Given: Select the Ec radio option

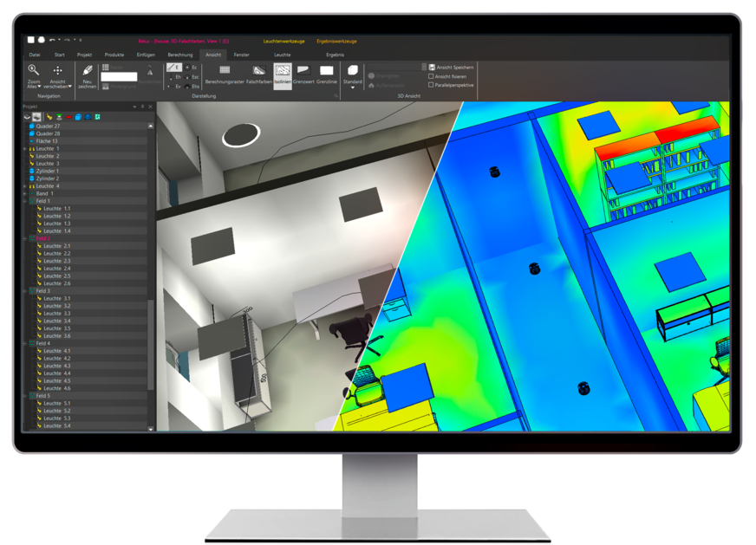Looking at the screenshot, I should pyautogui.click(x=188, y=67).
